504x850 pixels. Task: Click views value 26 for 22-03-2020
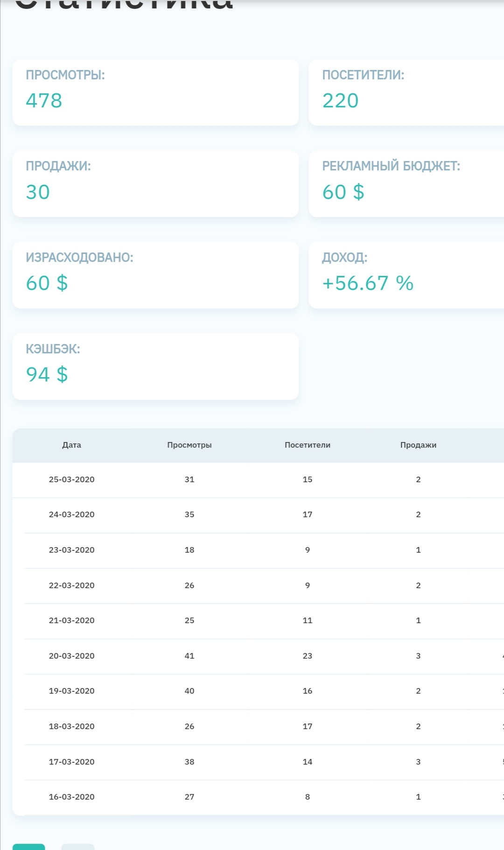click(189, 585)
